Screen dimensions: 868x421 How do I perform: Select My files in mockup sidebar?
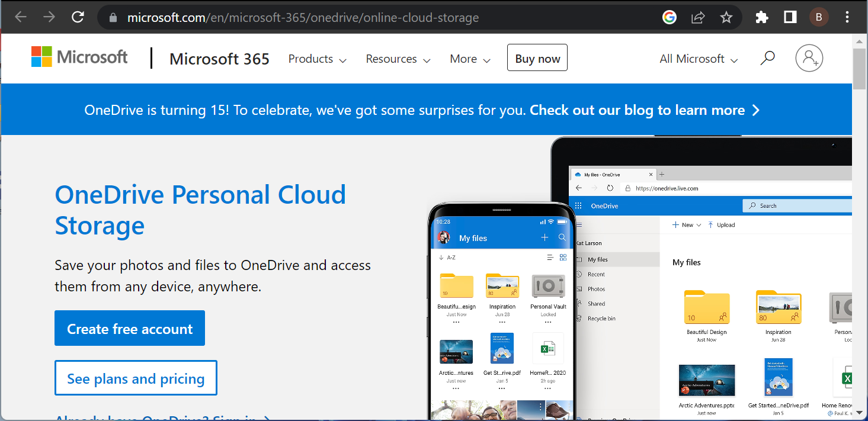pos(618,259)
